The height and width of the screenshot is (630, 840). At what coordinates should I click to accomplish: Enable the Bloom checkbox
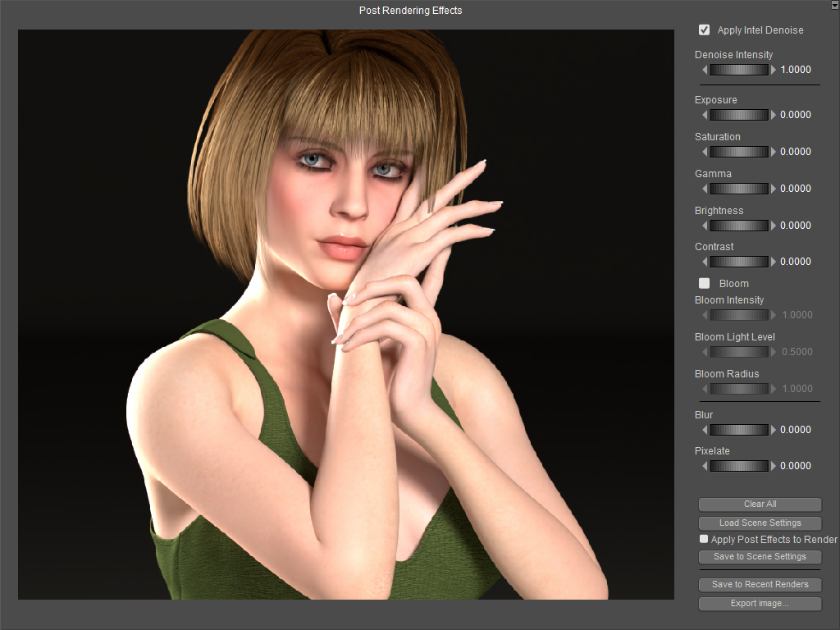click(704, 284)
